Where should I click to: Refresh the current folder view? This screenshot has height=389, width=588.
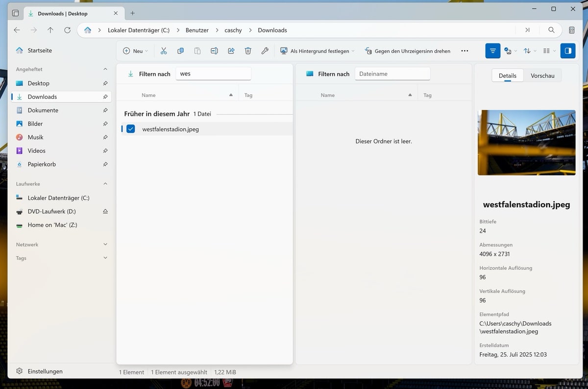(67, 30)
